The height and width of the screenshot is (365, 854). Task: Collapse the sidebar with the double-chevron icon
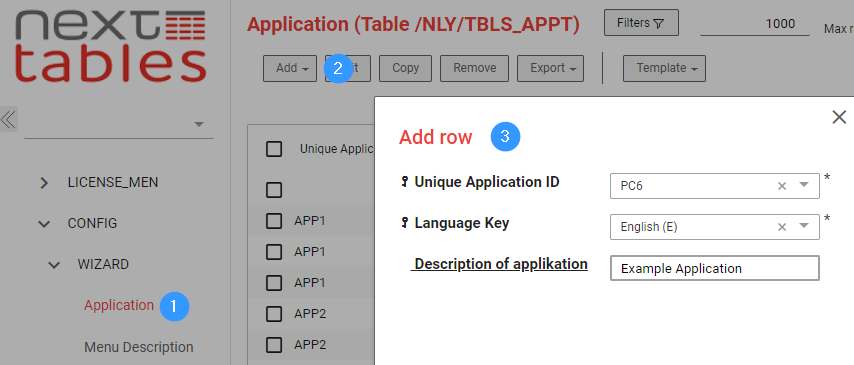[x=9, y=119]
